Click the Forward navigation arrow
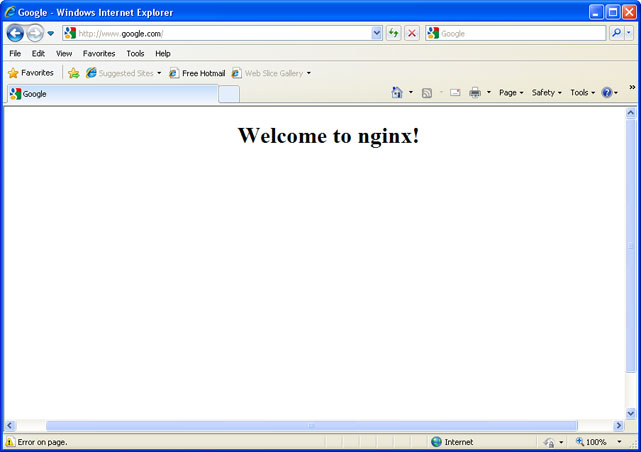Image resolution: width=641 pixels, height=452 pixels. coord(35,33)
